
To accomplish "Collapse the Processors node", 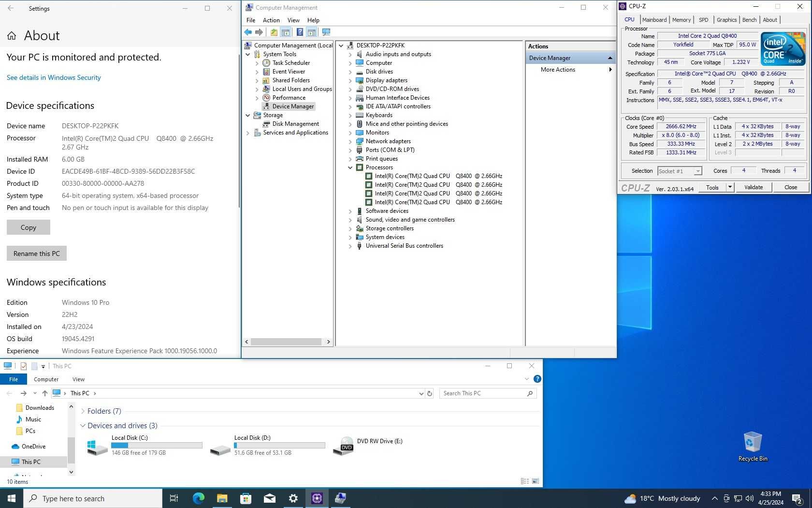I will tap(350, 167).
